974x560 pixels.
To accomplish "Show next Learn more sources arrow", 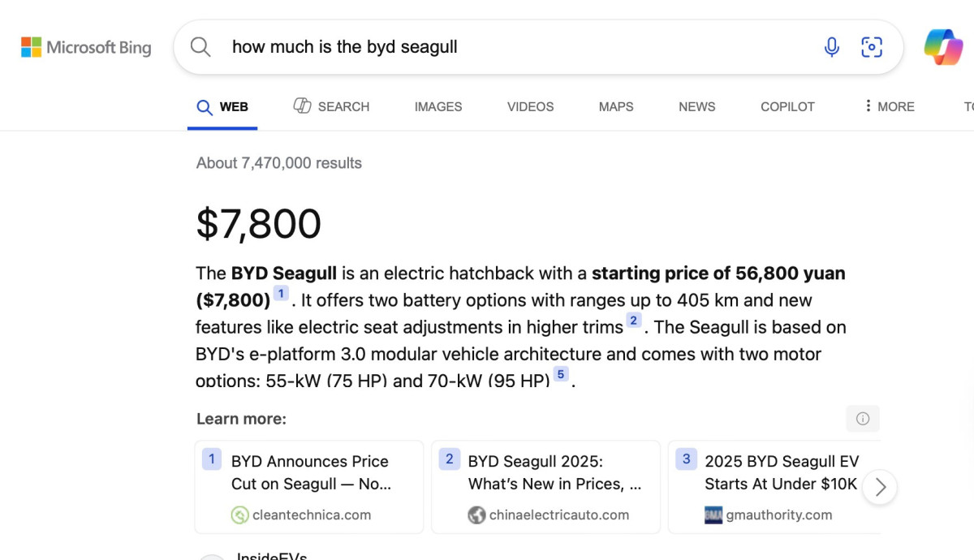I will click(x=880, y=488).
